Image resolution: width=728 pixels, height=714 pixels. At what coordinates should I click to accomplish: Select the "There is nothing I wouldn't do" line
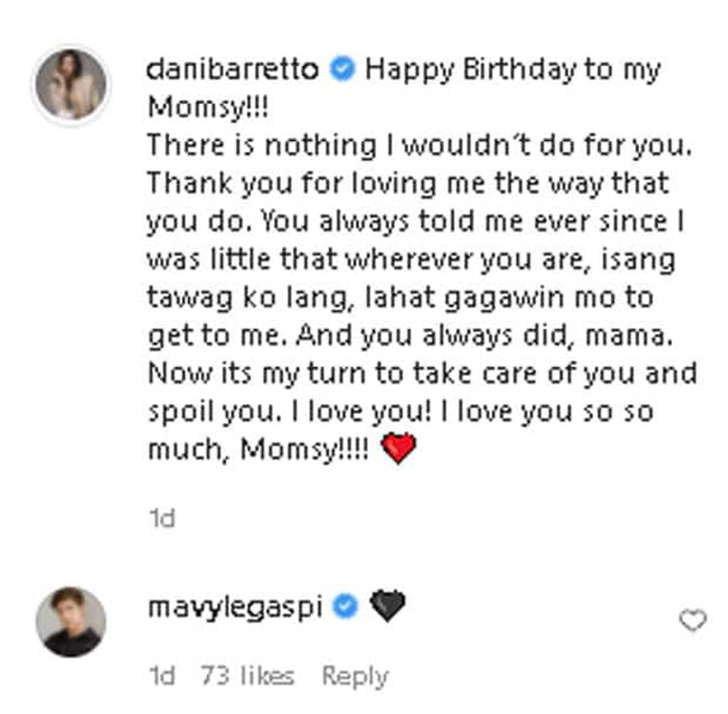tap(419, 145)
